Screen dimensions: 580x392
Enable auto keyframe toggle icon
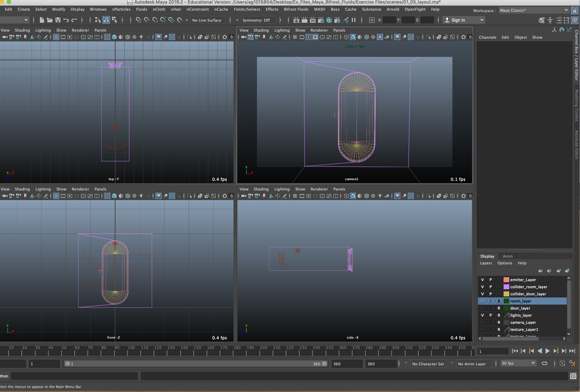pyautogui.click(x=562, y=363)
